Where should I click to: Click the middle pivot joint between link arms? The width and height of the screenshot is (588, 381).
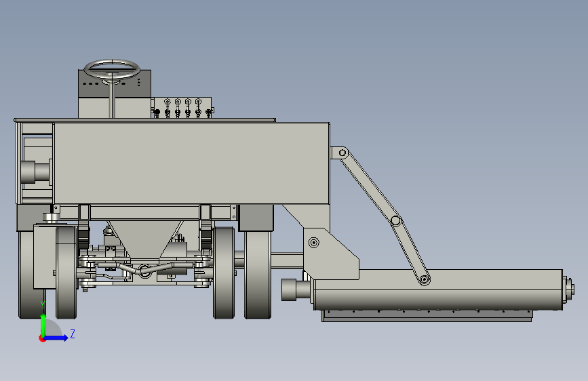tap(395, 220)
